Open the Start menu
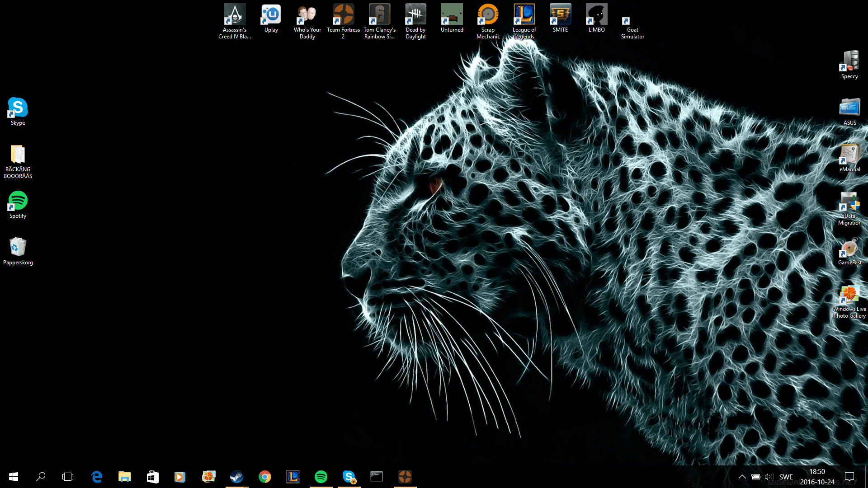The image size is (868, 488). tap(14, 477)
